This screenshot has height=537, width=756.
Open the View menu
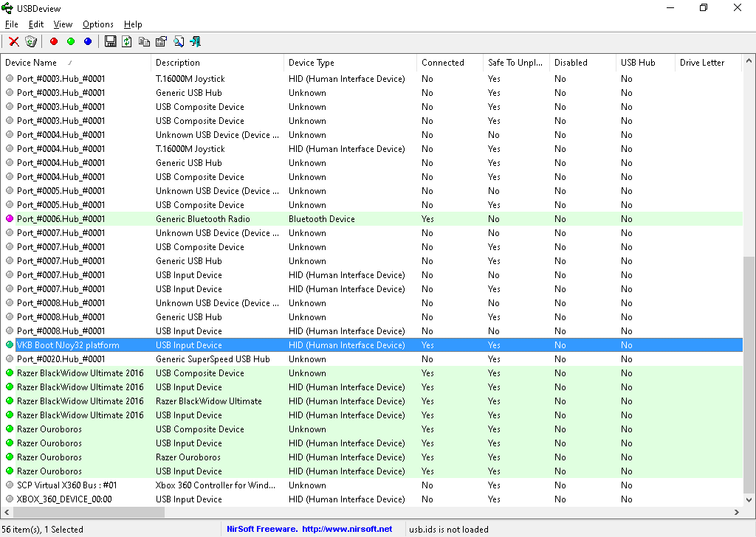pos(63,24)
